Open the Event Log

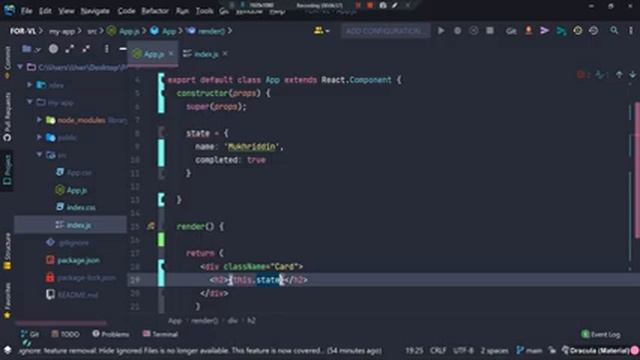(601, 334)
